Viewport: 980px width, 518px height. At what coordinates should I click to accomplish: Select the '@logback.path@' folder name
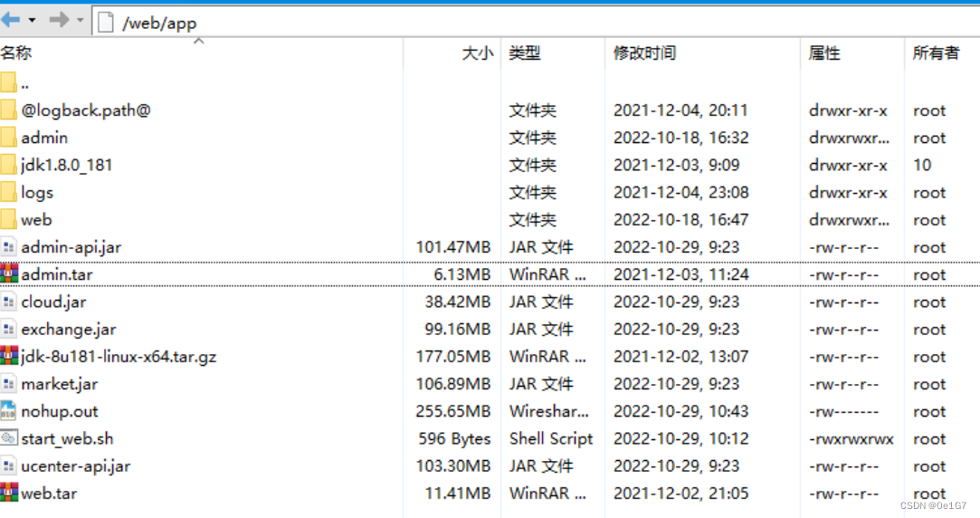(86, 110)
